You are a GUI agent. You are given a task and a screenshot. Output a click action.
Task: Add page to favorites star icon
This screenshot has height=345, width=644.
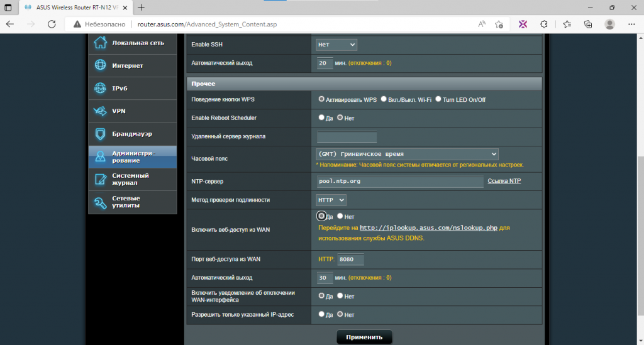point(499,25)
